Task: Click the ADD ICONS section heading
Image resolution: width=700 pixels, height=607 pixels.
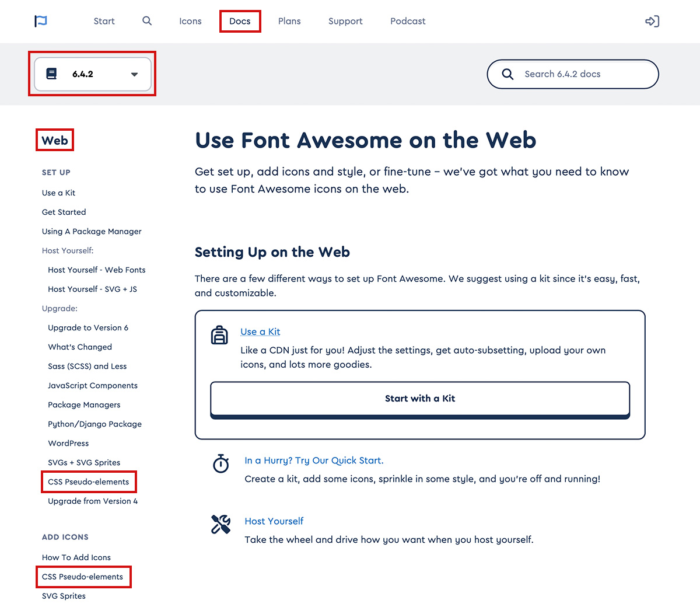Action: point(65,537)
